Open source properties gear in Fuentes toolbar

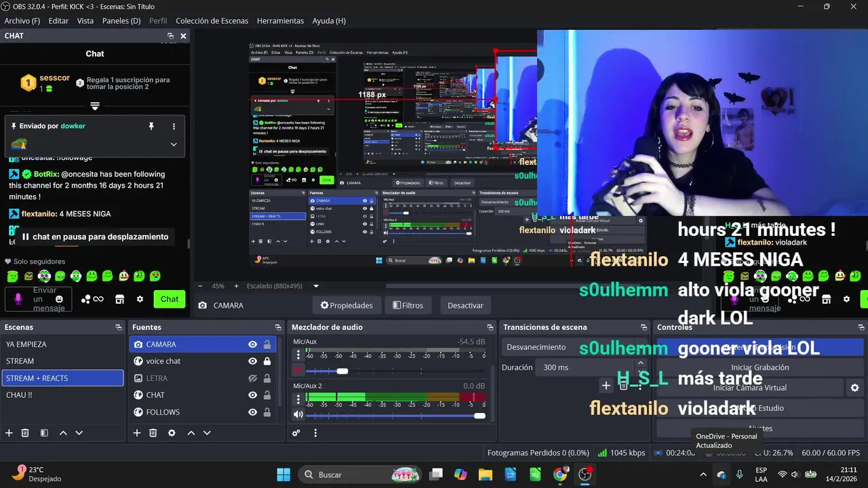(x=172, y=433)
